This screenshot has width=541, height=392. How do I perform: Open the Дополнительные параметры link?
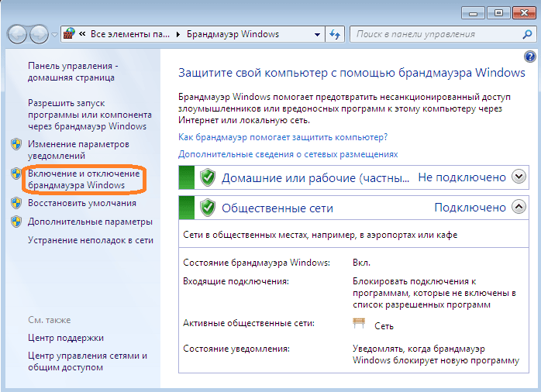click(x=90, y=222)
